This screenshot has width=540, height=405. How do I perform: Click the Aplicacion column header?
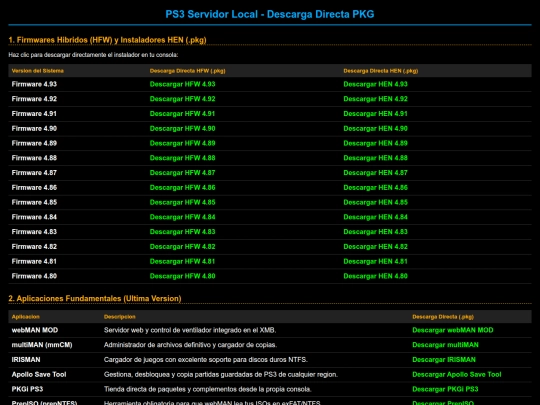[x=25, y=317]
